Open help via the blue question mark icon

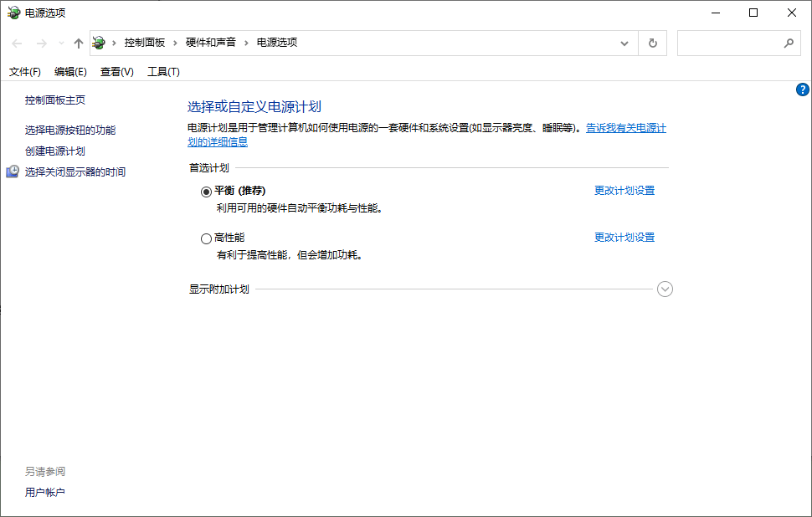pyautogui.click(x=802, y=90)
